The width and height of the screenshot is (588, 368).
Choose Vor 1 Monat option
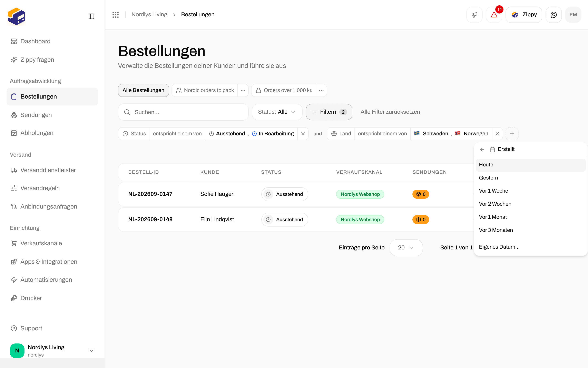click(x=531, y=217)
